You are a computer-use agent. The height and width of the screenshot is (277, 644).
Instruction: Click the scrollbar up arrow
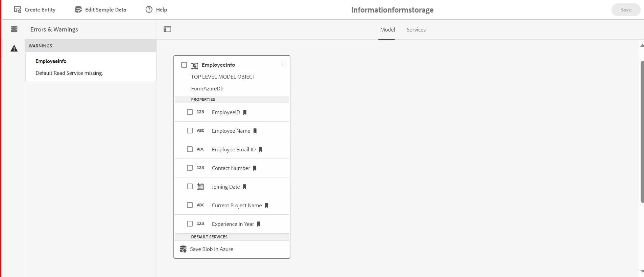click(x=642, y=45)
